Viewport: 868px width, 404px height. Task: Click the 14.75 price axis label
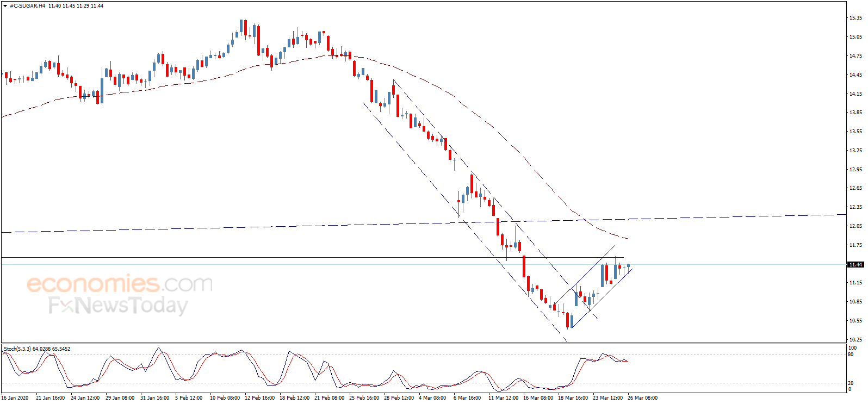(x=855, y=56)
